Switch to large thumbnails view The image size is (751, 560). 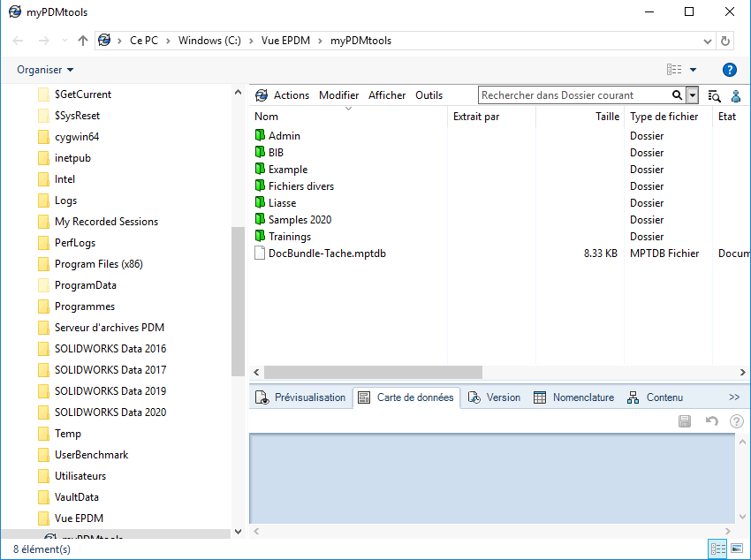(x=737, y=549)
